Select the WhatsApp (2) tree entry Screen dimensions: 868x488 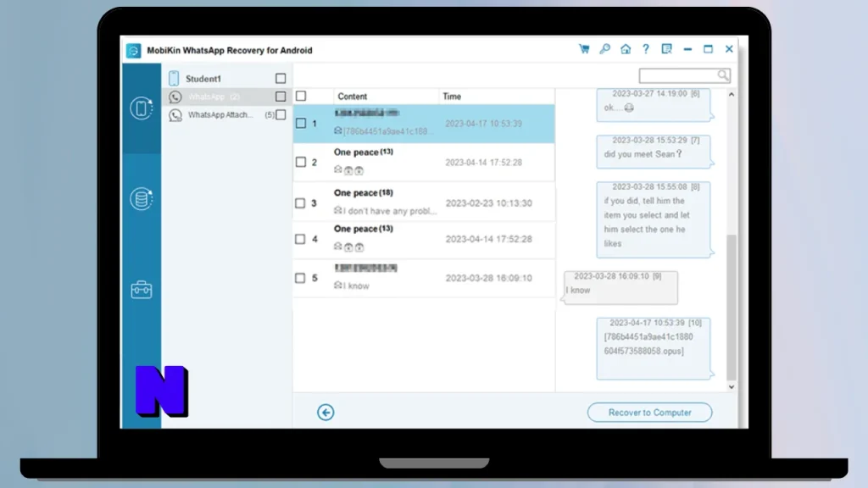coord(214,97)
